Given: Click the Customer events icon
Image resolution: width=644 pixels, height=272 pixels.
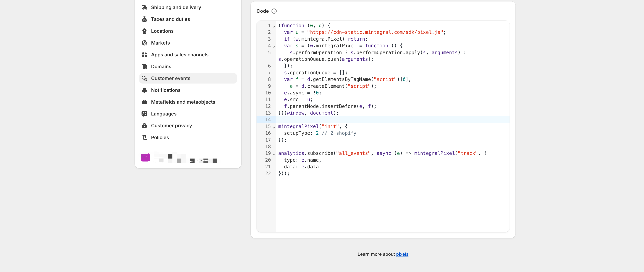Looking at the screenshot, I should (145, 78).
